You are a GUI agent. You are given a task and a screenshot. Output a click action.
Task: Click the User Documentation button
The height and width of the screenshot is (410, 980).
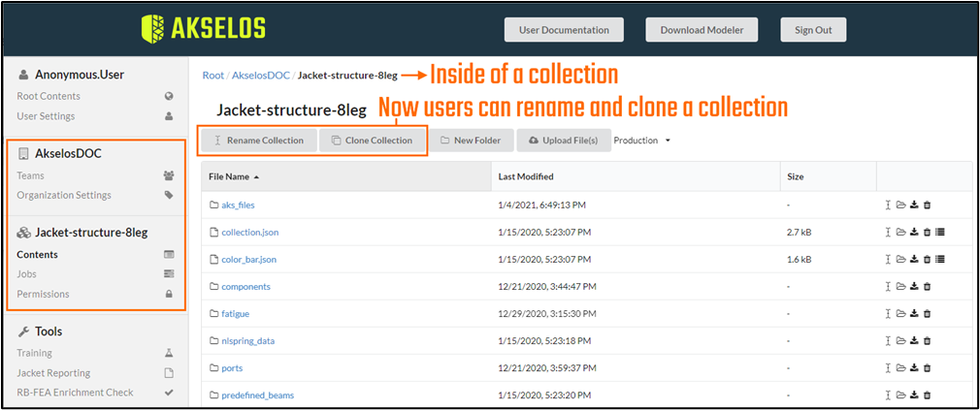pos(564,30)
